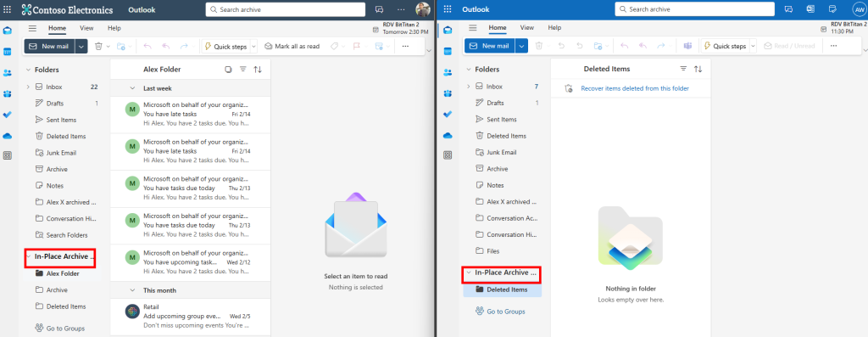Viewport: 868px width, 337px height.
Task: Open Quick steps dropdown arrow in Contoso window
Action: click(x=254, y=47)
